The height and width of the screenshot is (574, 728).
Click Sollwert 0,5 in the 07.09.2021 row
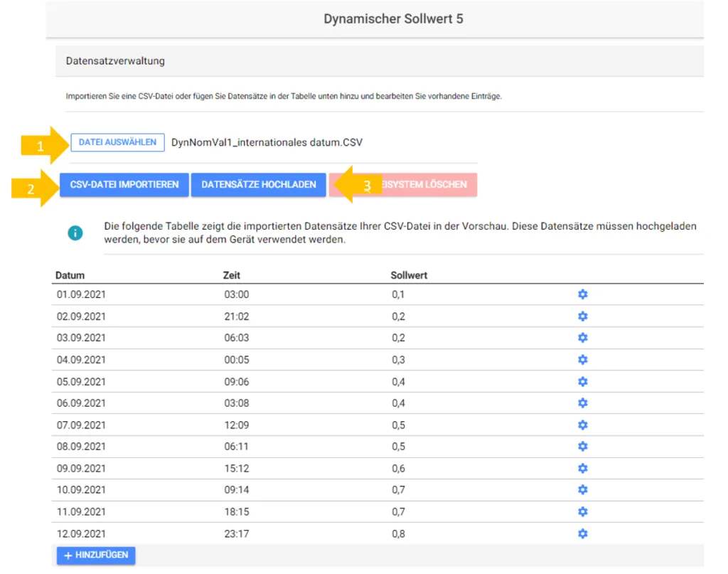[398, 425]
